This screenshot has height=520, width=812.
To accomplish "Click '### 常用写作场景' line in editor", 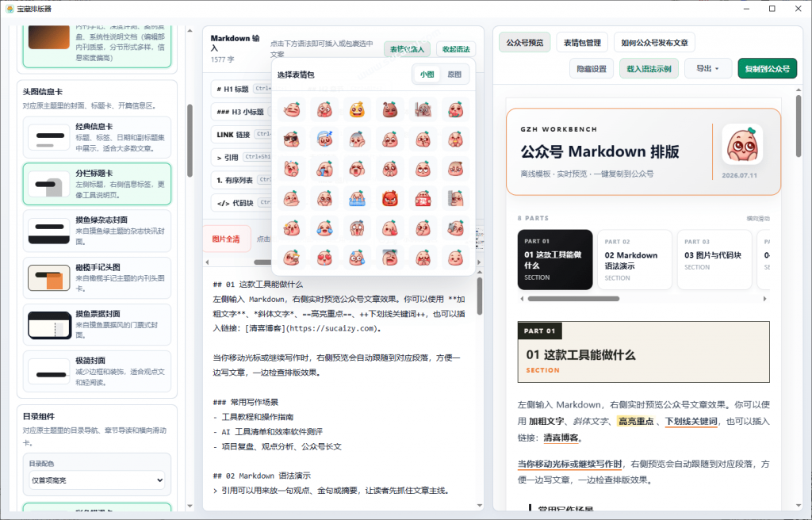I will [x=246, y=402].
